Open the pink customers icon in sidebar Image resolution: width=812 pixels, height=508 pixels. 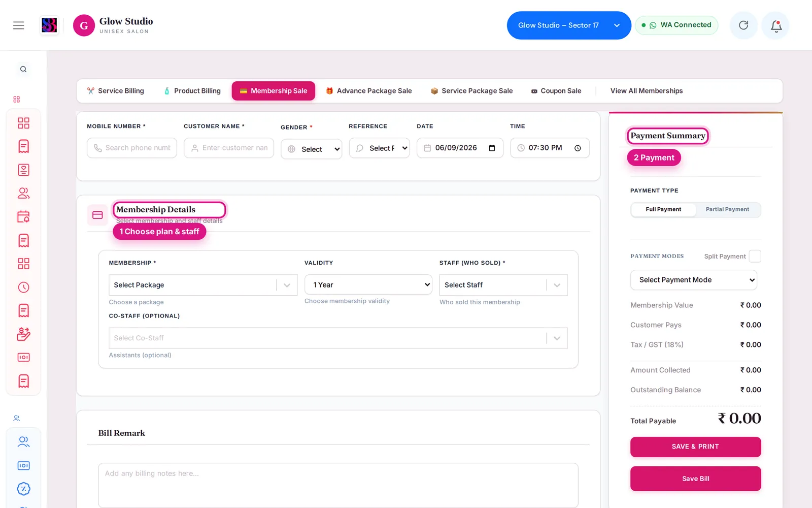point(23,193)
